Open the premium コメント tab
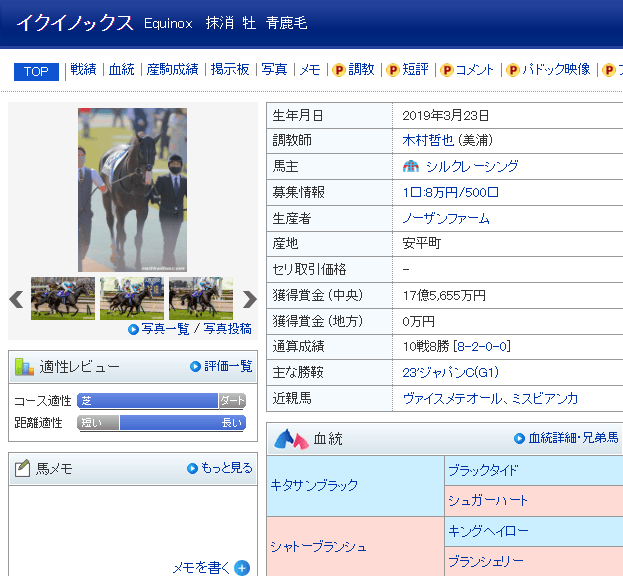623x576 pixels. point(474,70)
